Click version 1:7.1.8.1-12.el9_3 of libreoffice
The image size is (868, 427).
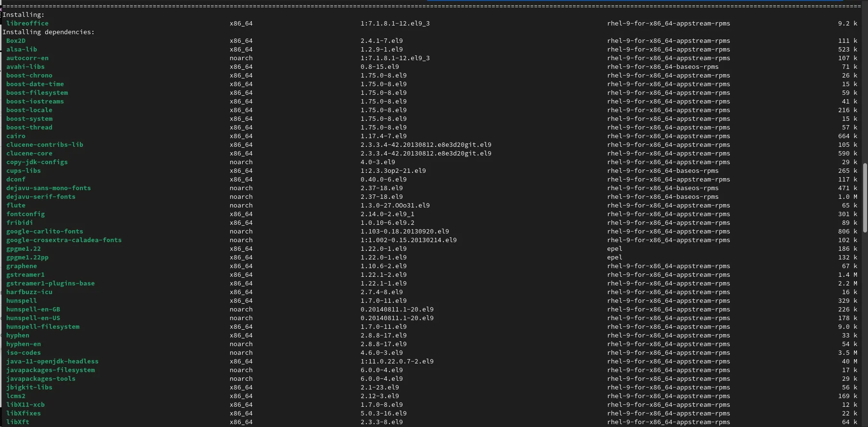[395, 23]
